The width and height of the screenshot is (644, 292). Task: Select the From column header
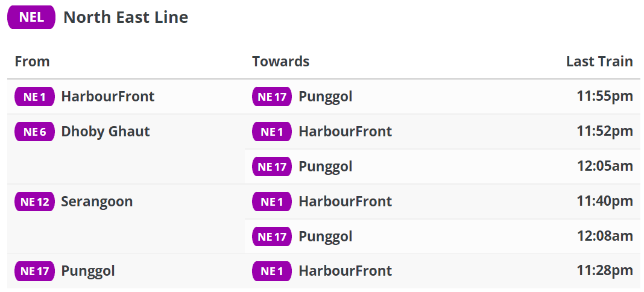tap(32, 62)
